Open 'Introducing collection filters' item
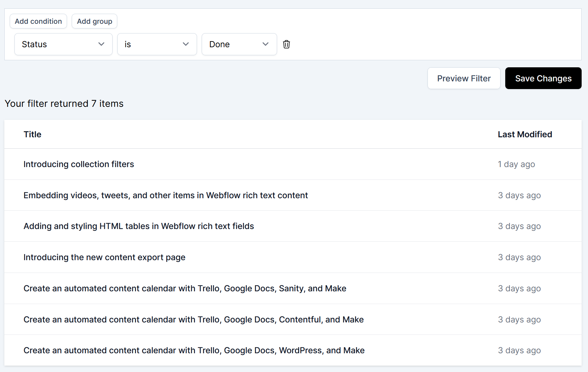This screenshot has width=588, height=372. coord(79,164)
